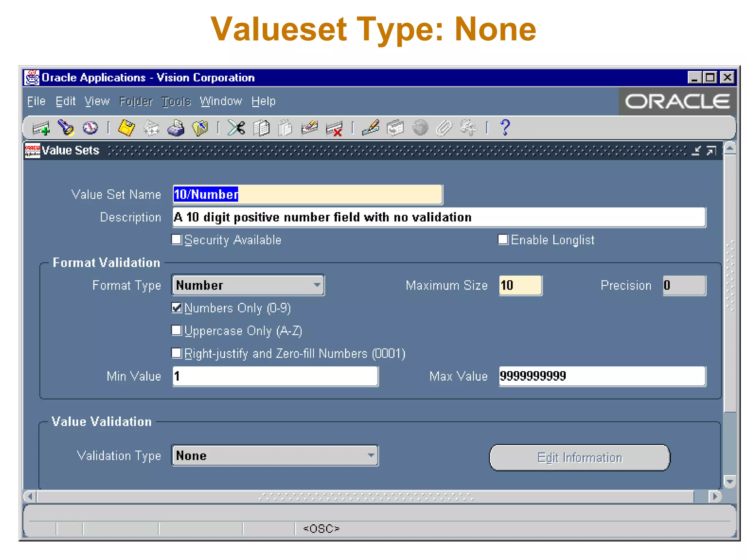The image size is (747, 560).
Task: Click the <OSC> status bar indicator
Action: [x=321, y=528]
